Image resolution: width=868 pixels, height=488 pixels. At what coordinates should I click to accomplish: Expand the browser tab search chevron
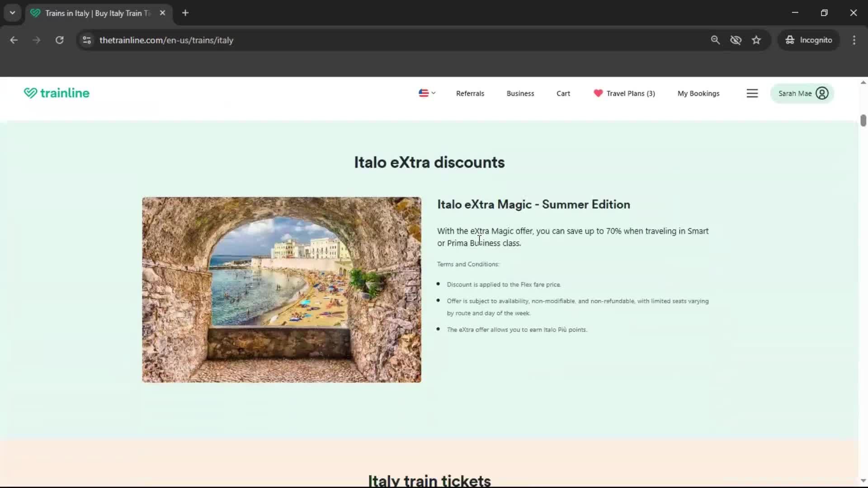(12, 13)
